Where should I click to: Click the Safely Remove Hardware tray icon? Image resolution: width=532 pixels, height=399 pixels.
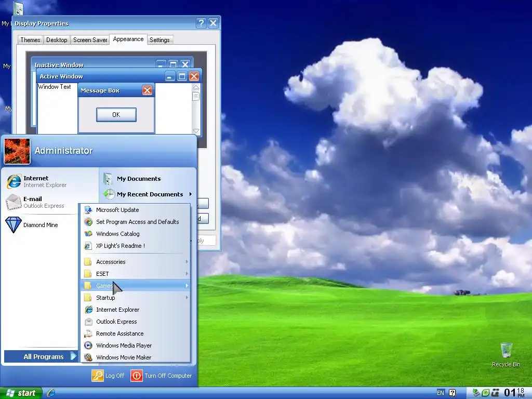pos(476,393)
